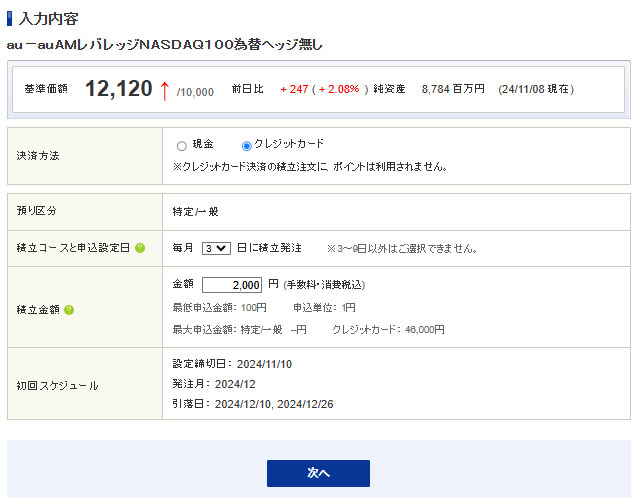Click the 最低申込金額 100円 text
The height and width of the screenshot is (498, 639).
[220, 307]
